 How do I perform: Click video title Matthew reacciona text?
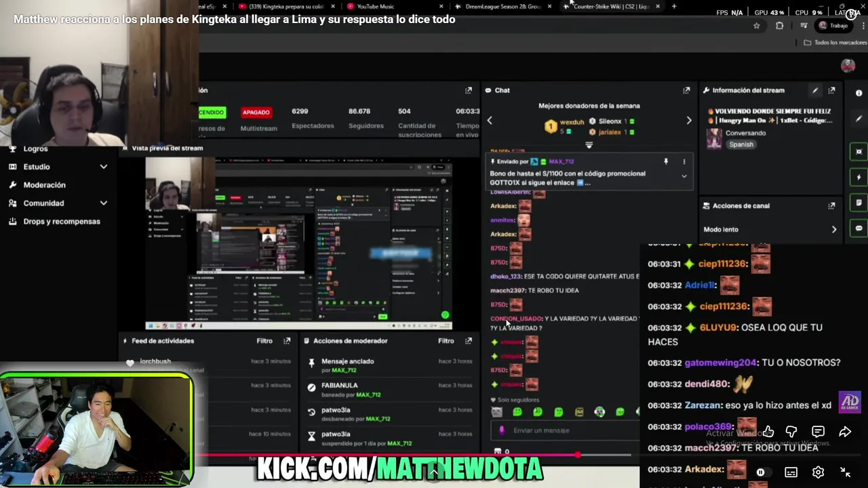pyautogui.click(x=234, y=20)
